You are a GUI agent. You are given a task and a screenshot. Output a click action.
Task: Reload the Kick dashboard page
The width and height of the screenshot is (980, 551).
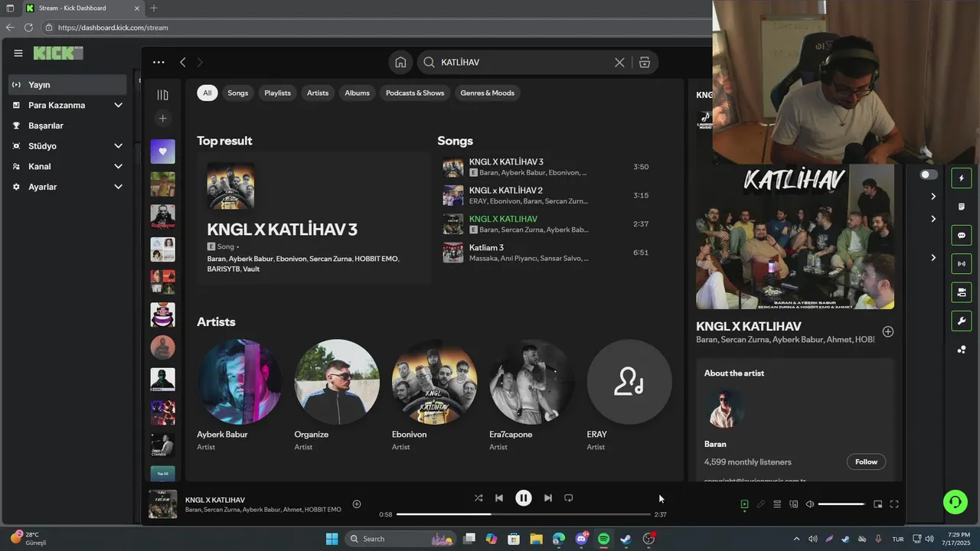28,28
